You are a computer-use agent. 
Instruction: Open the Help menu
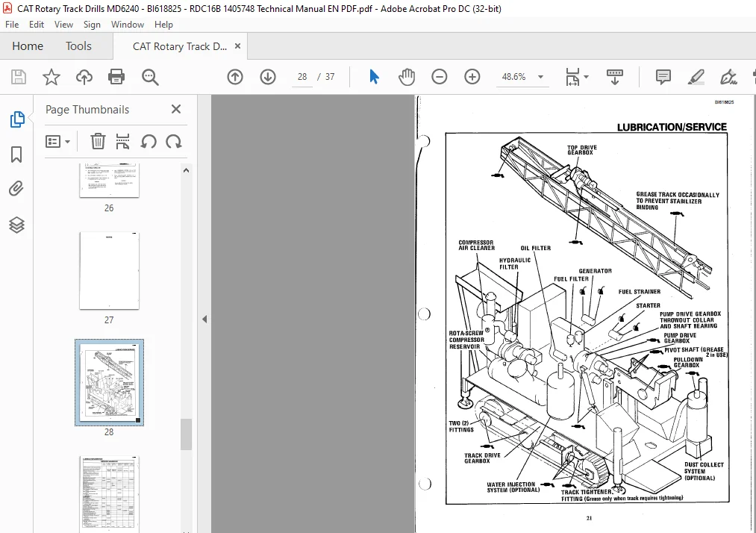coord(163,25)
